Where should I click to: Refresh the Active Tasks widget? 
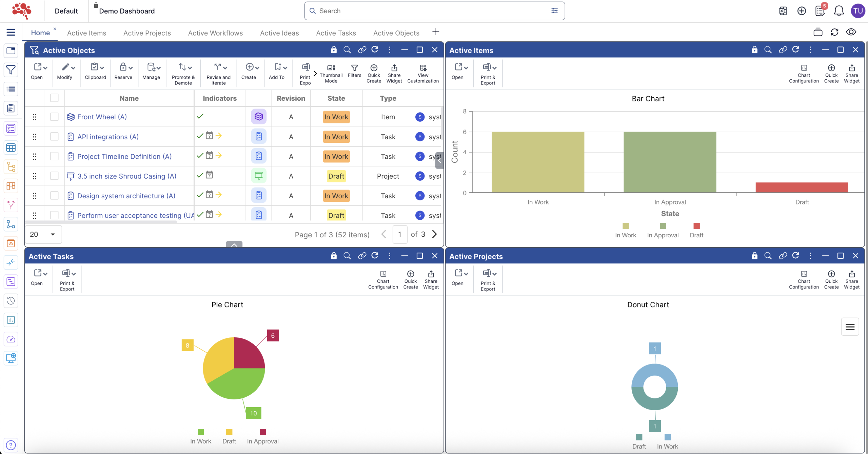click(375, 256)
